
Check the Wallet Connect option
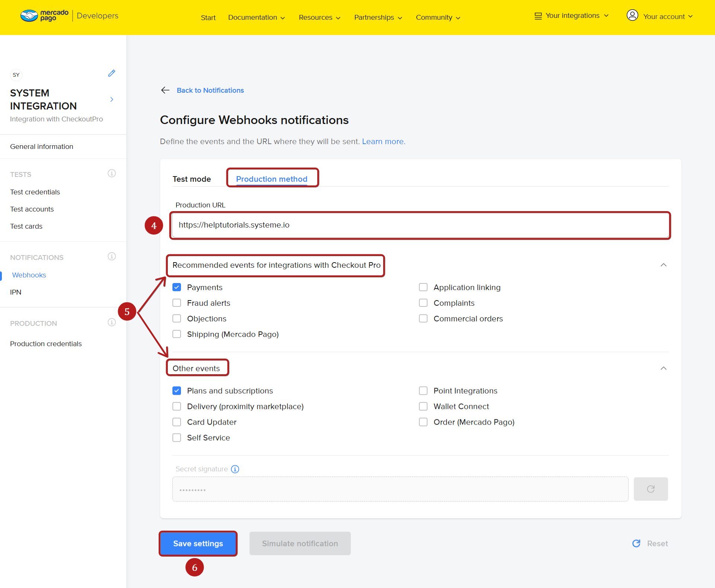[423, 406]
